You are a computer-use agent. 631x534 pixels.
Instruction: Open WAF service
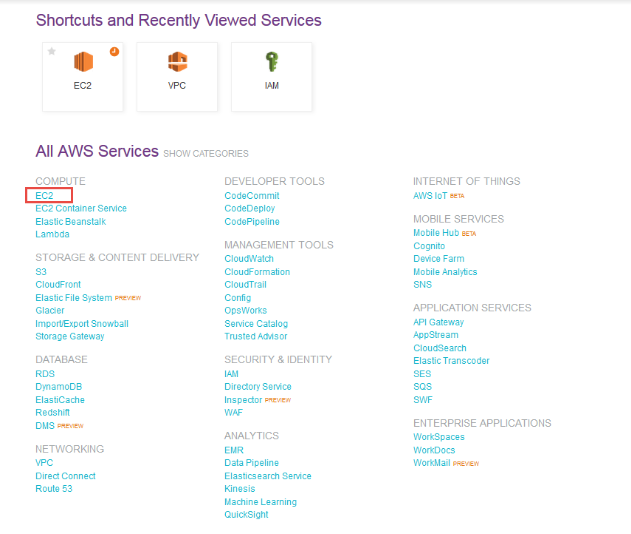(x=234, y=412)
